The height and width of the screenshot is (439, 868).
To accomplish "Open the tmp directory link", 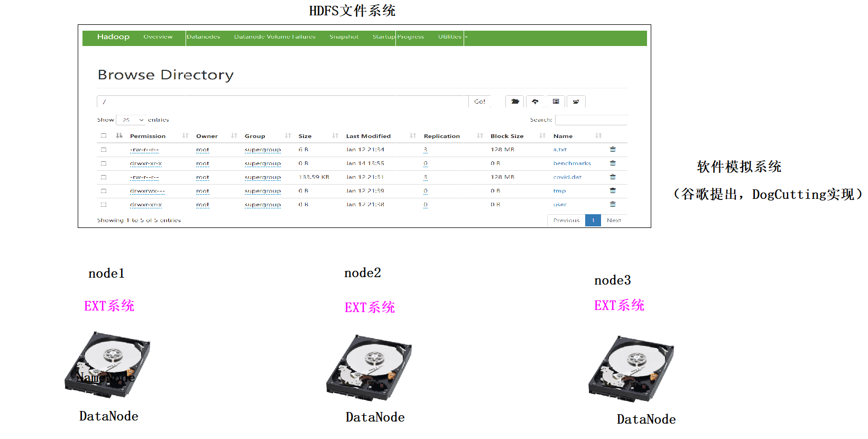I will tap(559, 191).
